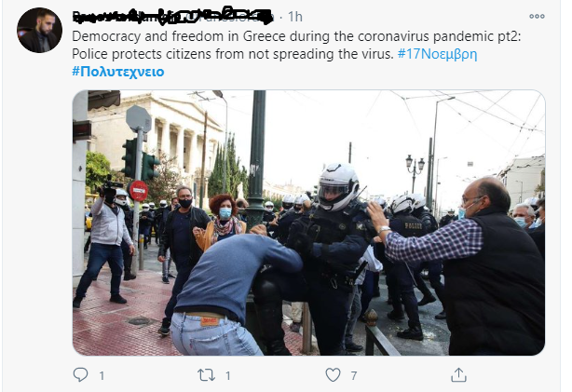Open the share tweet upload icon
Screen dimensions: 572x392
coord(458,375)
